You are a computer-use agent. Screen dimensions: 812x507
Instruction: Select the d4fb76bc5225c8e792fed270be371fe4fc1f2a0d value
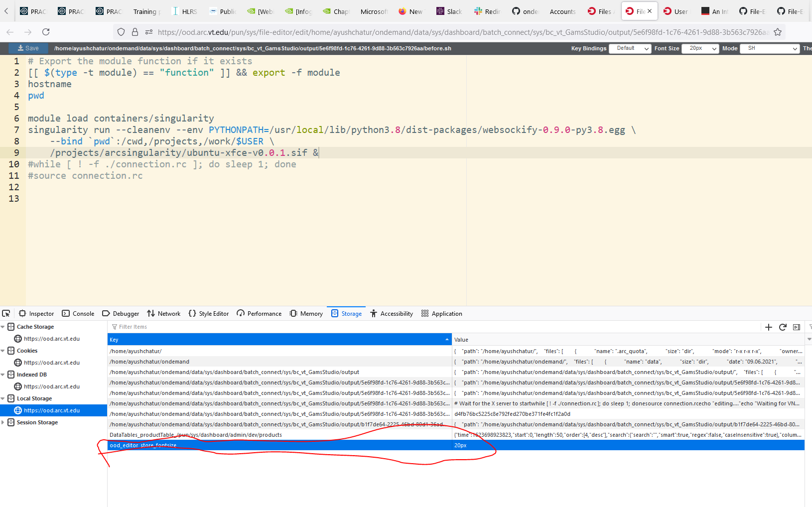click(x=512, y=414)
